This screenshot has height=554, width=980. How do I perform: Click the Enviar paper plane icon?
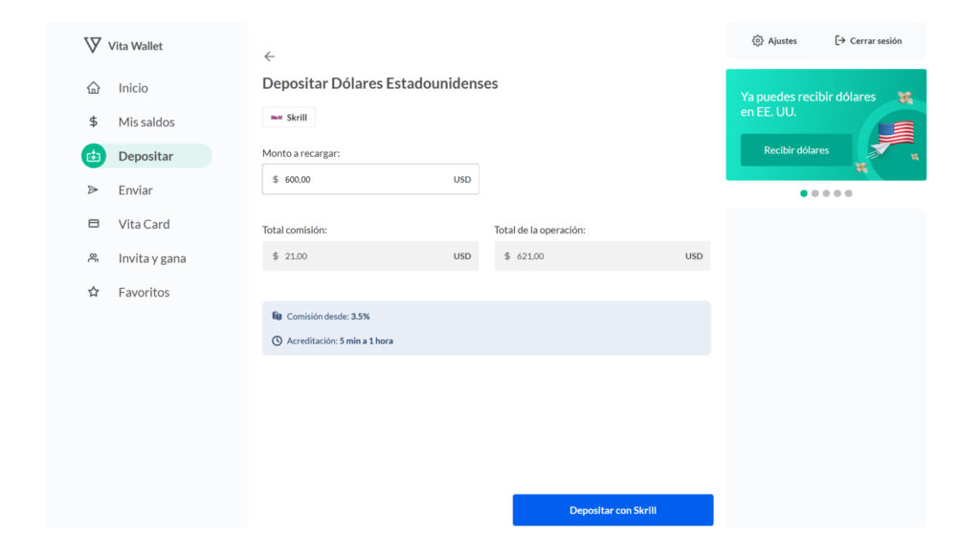pyautogui.click(x=93, y=189)
